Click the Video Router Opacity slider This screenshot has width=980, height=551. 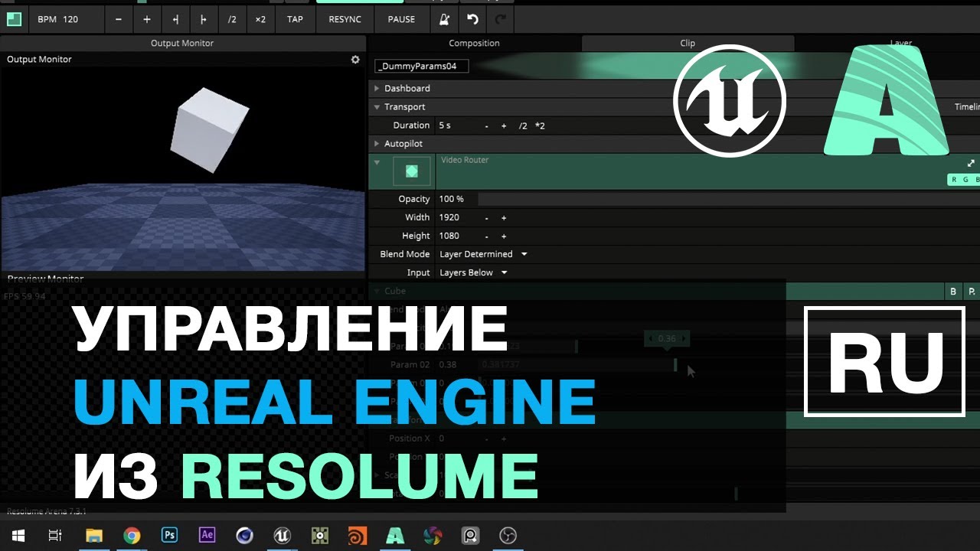coord(729,199)
